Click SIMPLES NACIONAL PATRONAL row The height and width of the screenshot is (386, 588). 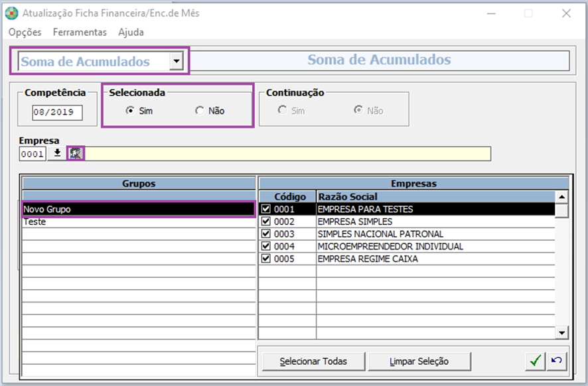pos(407,234)
